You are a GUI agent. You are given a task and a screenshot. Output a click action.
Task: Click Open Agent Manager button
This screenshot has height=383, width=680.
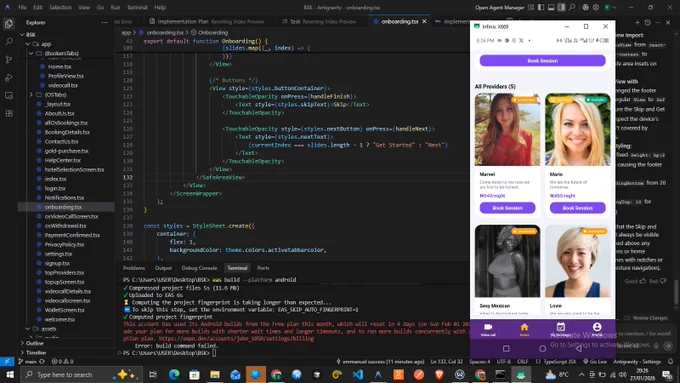tap(500, 7)
